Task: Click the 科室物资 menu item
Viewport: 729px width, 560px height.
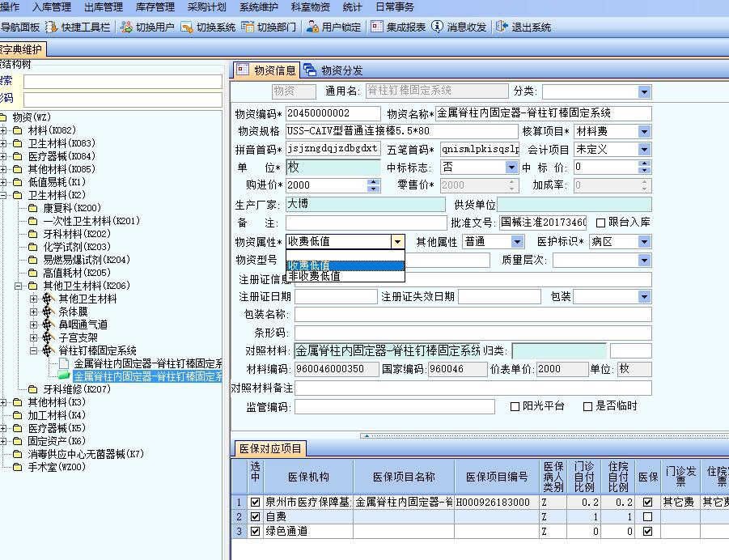Action: 310,7
